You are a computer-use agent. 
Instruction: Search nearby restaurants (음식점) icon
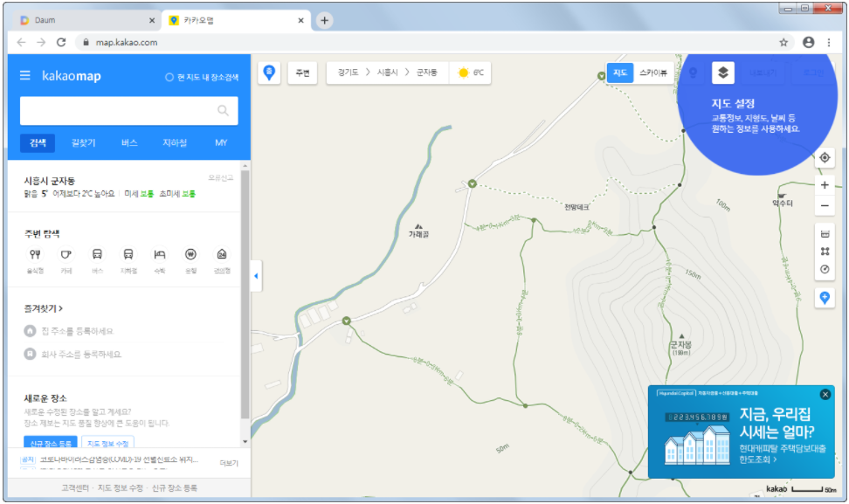tap(35, 254)
